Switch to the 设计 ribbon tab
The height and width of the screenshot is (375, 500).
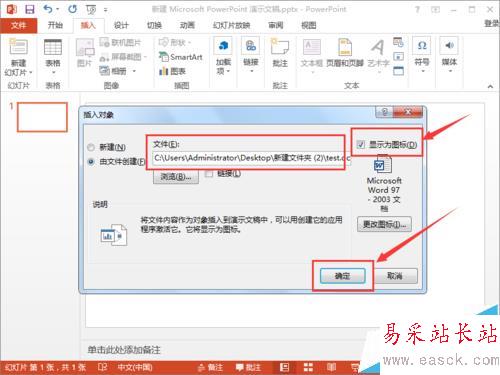click(121, 25)
